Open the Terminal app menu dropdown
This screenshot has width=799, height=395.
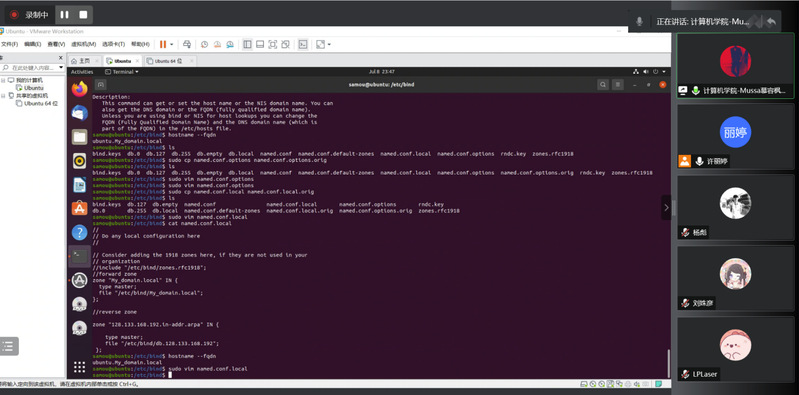click(122, 72)
